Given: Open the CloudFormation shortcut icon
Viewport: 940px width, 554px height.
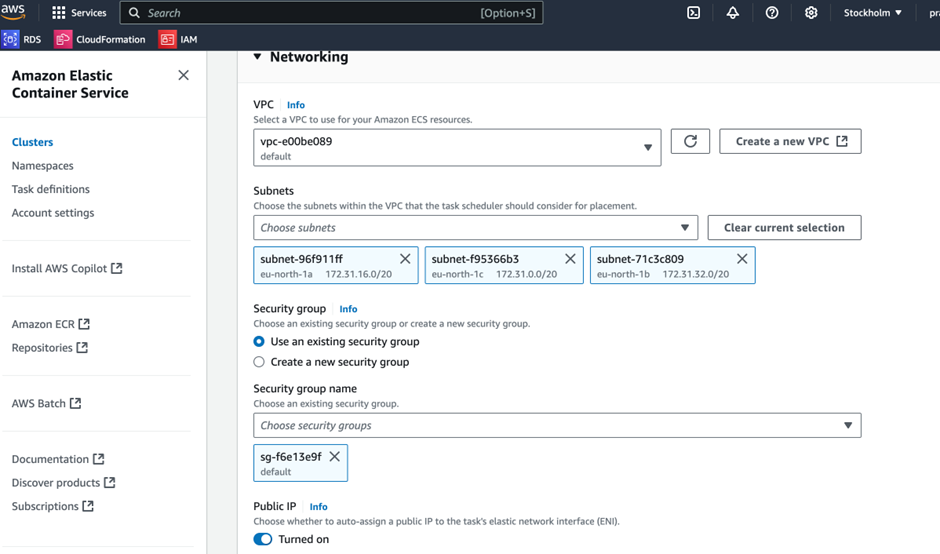Looking at the screenshot, I should [62, 39].
